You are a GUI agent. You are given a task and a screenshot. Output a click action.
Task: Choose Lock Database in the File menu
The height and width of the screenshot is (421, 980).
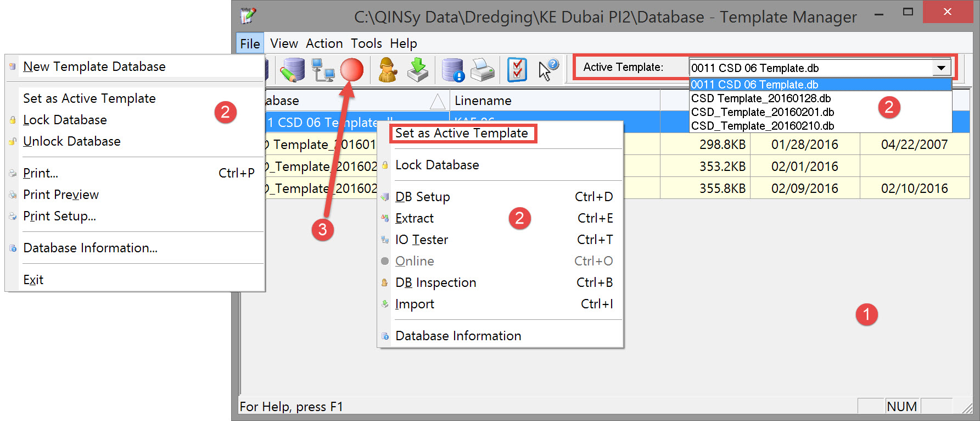(x=135, y=120)
